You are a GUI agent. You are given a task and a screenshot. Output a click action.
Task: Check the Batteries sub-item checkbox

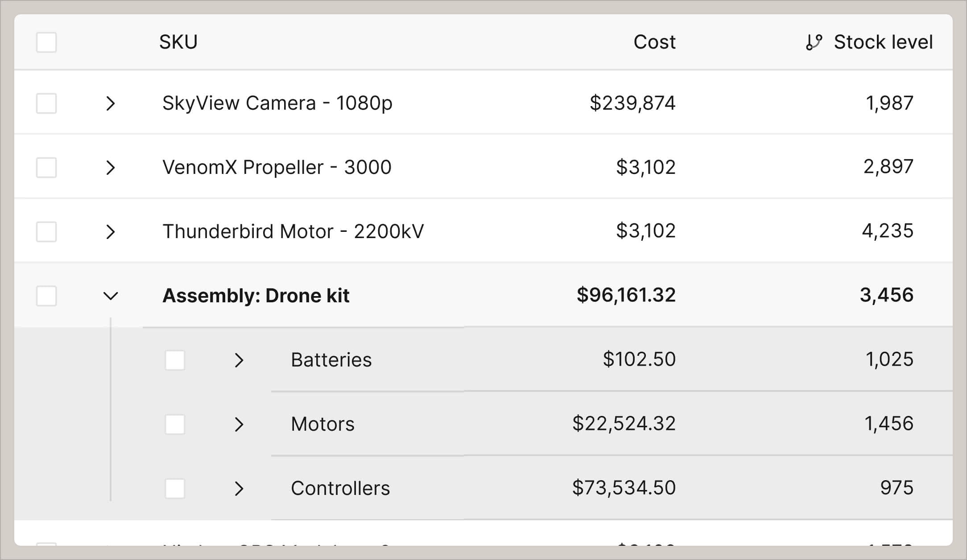pyautogui.click(x=176, y=359)
